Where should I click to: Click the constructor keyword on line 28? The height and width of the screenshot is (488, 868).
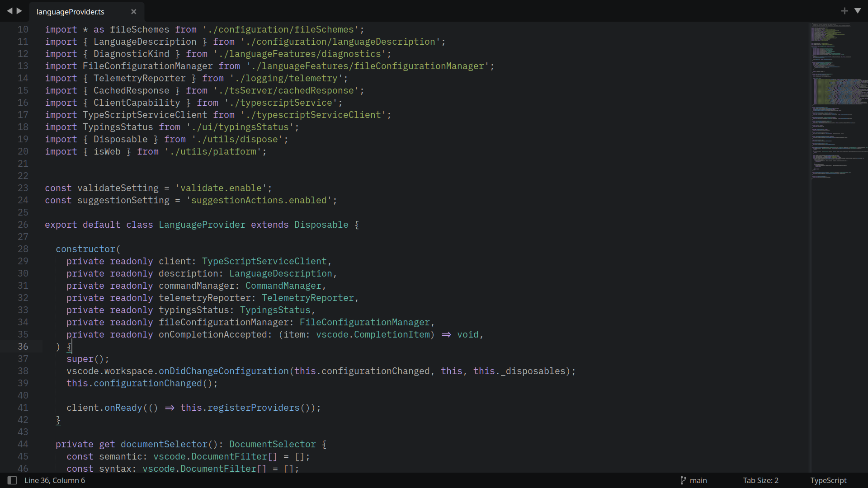click(x=86, y=249)
